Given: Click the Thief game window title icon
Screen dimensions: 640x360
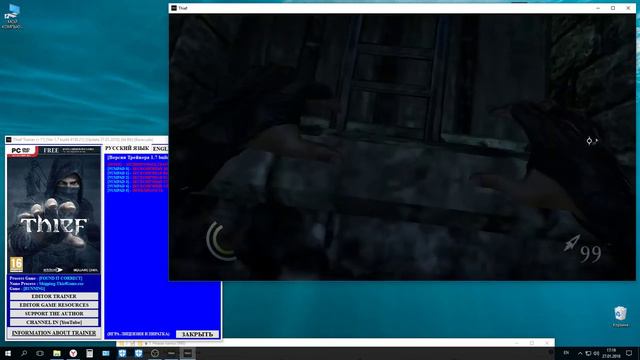Looking at the screenshot, I should (x=174, y=8).
